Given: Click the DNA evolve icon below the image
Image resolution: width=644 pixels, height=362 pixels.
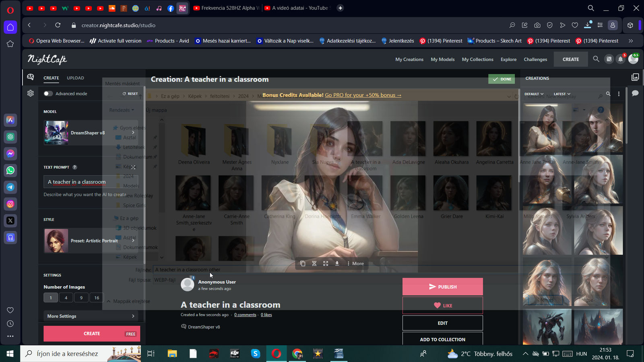Looking at the screenshot, I should (314, 263).
